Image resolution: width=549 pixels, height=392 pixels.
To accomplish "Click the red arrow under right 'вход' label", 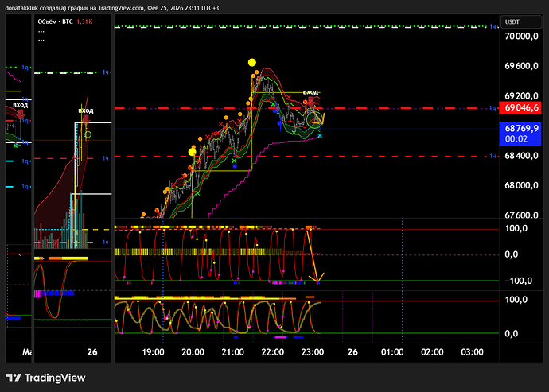I will [312, 102].
